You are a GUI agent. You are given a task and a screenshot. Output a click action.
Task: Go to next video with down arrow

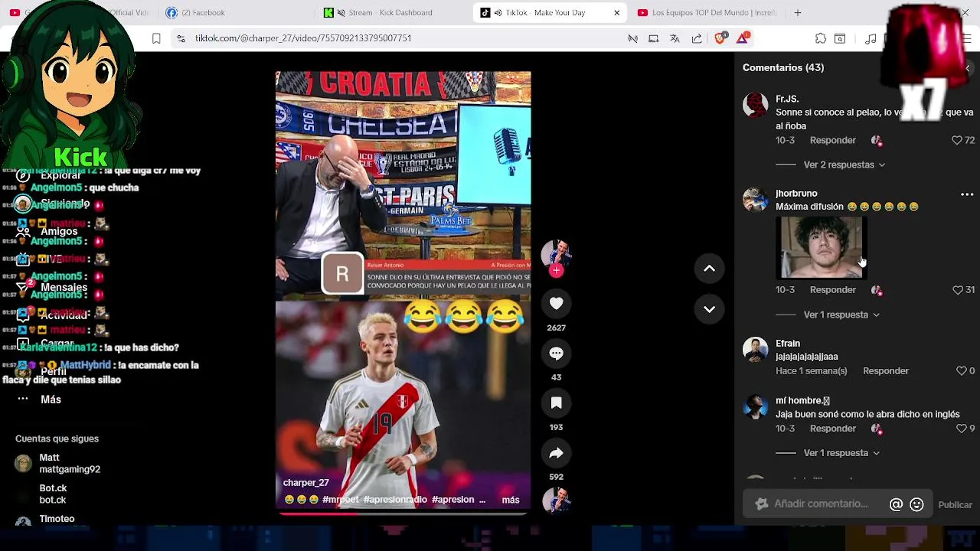tap(710, 309)
